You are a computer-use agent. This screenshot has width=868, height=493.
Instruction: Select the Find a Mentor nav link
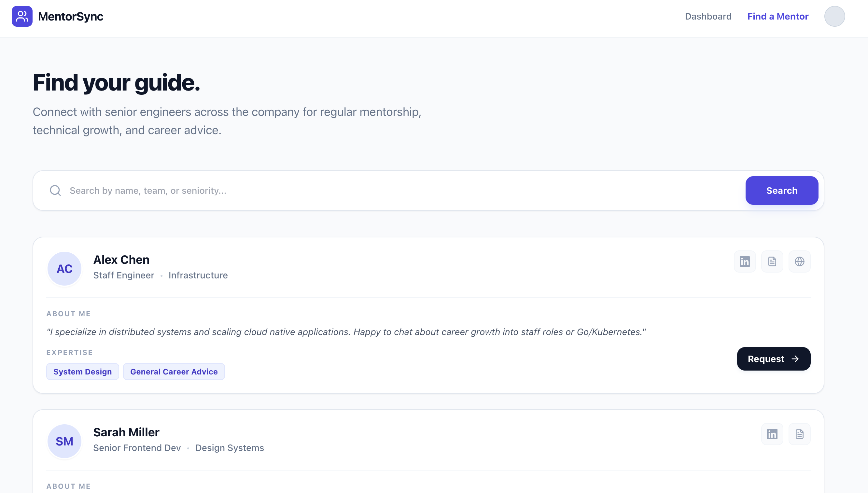point(777,16)
